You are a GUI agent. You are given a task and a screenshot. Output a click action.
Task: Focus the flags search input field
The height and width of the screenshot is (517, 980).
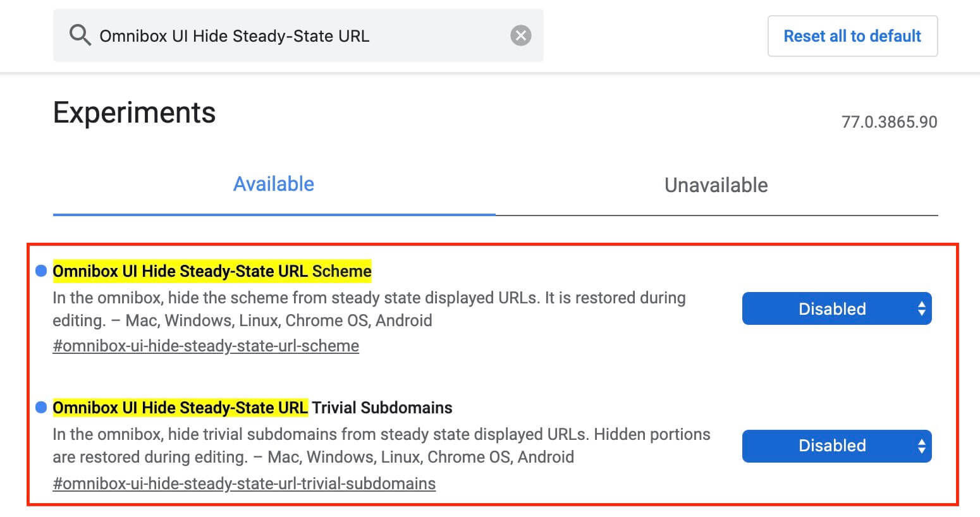(297, 36)
